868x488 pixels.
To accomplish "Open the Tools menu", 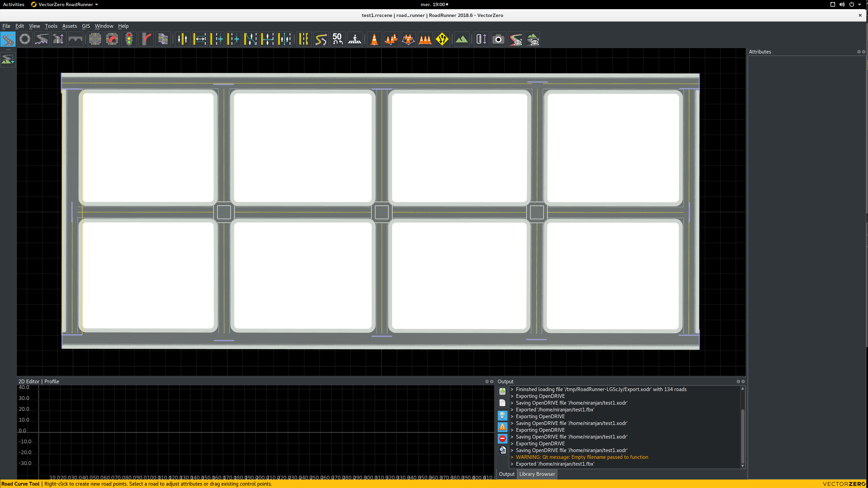I will [x=51, y=26].
